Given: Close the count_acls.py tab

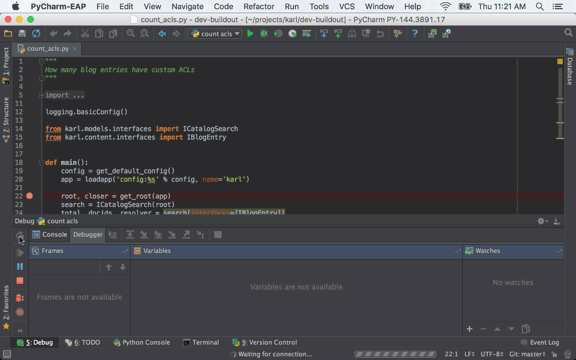Looking at the screenshot, I should [x=75, y=48].
